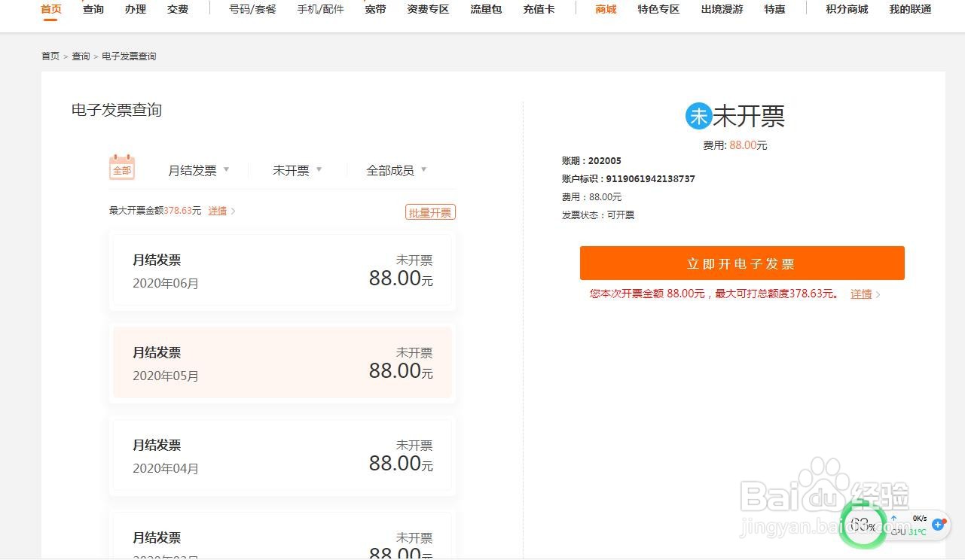965x560 pixels.
Task: Click the 查询 breadcrumb link
Action: pos(81,56)
